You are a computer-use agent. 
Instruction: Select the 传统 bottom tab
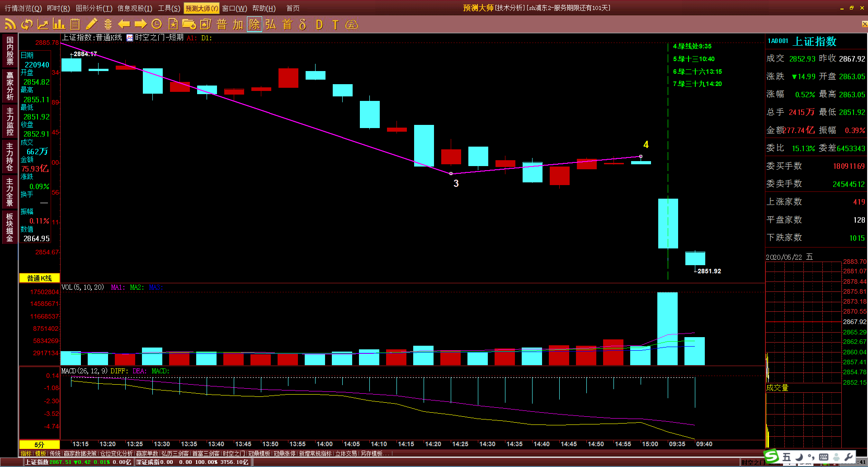tap(55, 453)
